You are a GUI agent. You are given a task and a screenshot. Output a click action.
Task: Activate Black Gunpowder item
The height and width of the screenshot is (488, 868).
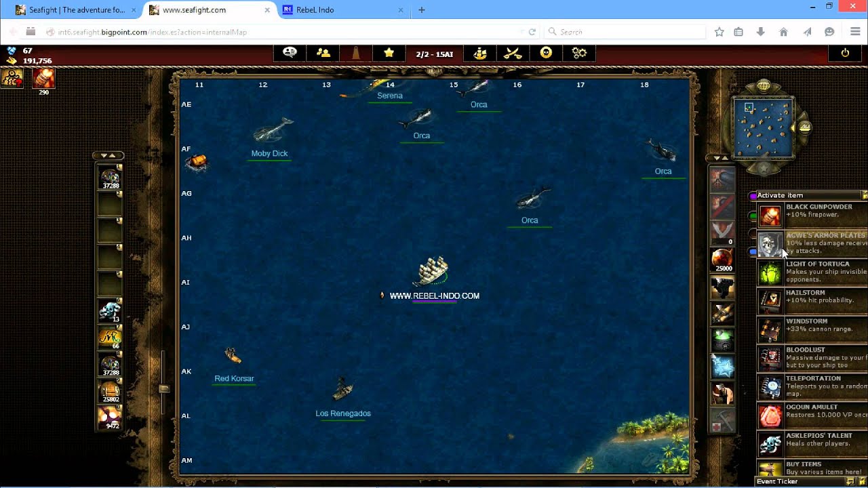click(812, 216)
